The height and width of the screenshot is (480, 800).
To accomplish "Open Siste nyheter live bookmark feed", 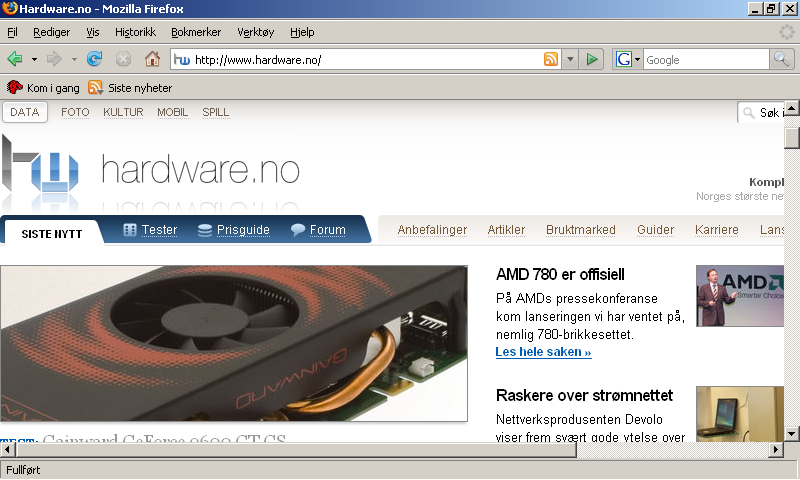I will coord(130,88).
